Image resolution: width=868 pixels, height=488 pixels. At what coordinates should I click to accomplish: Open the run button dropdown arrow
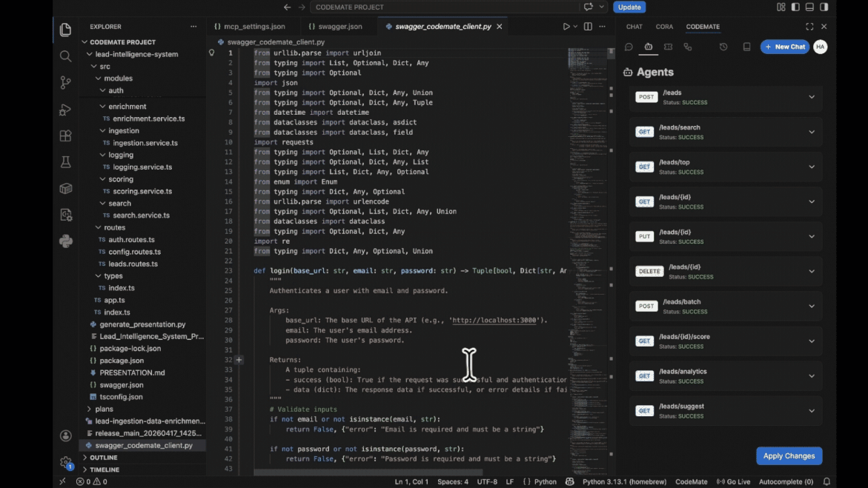click(575, 27)
